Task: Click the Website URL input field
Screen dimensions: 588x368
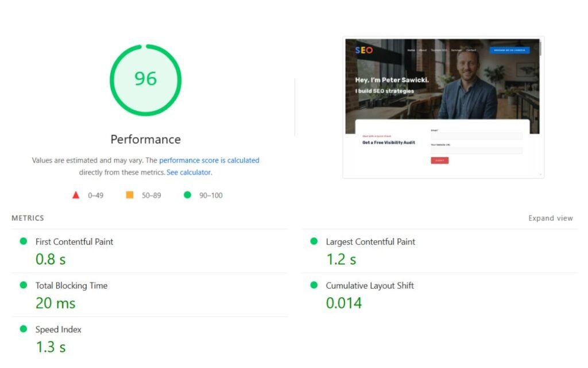Action: (475, 150)
